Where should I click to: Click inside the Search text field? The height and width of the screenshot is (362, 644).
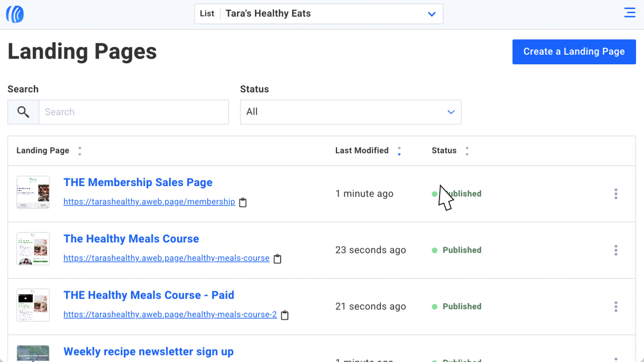[134, 112]
